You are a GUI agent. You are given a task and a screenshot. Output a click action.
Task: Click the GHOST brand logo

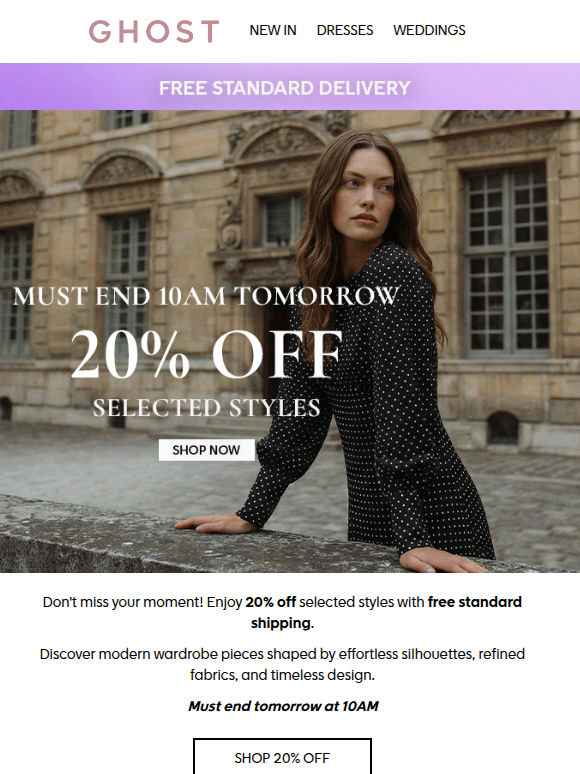(154, 31)
